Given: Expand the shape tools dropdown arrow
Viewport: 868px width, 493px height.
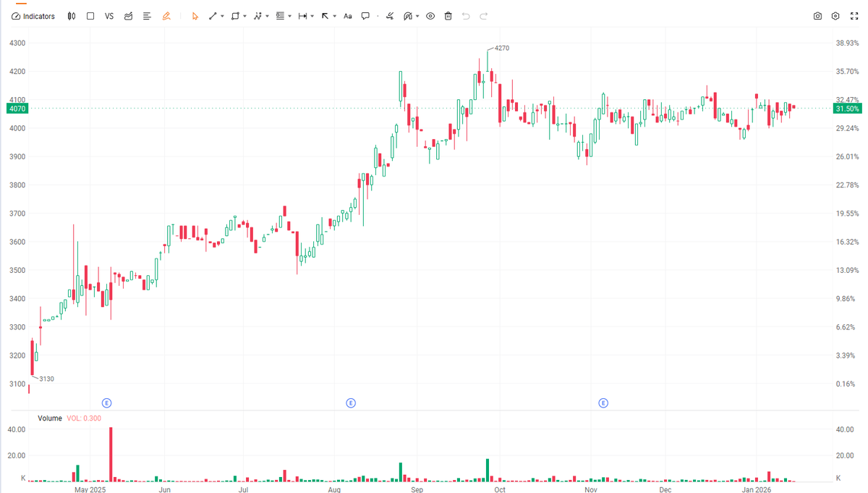Looking at the screenshot, I should [x=245, y=16].
